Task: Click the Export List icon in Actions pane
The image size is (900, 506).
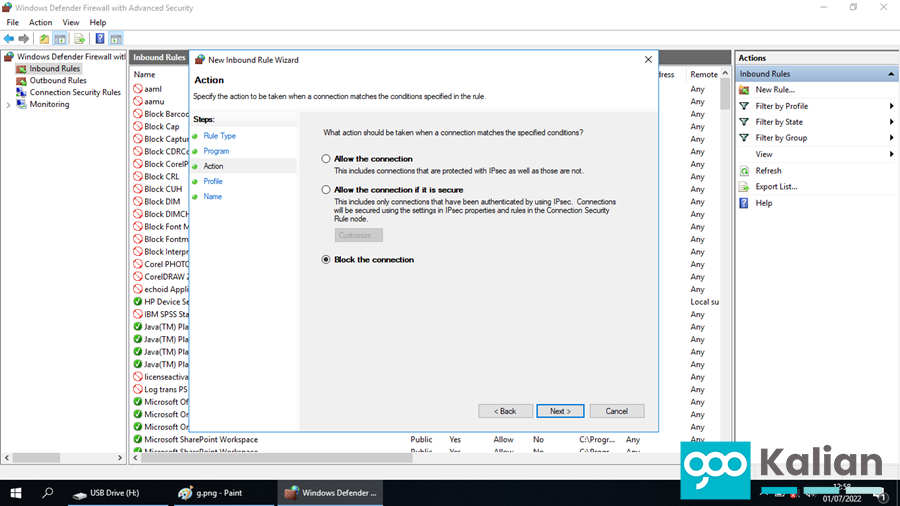Action: click(744, 187)
